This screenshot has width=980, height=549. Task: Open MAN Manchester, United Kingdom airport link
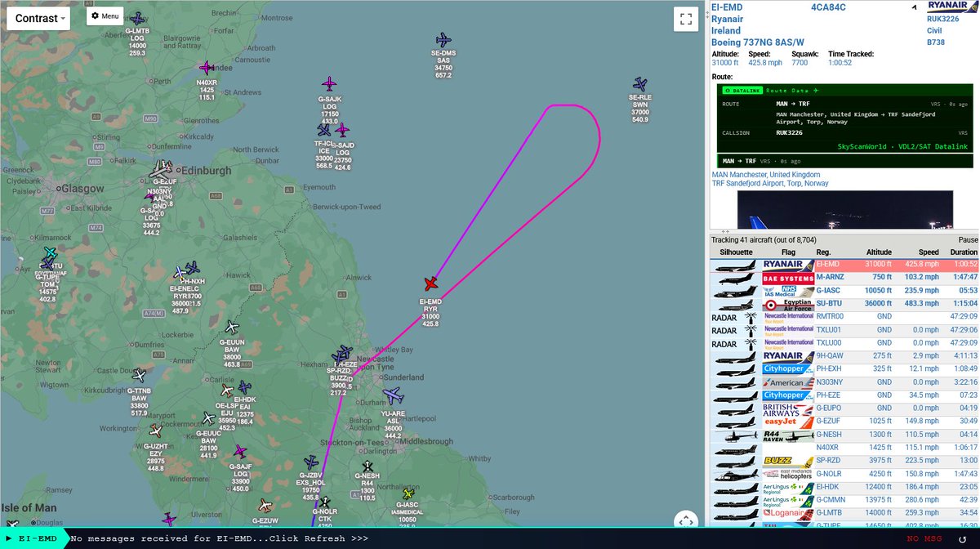tap(766, 175)
